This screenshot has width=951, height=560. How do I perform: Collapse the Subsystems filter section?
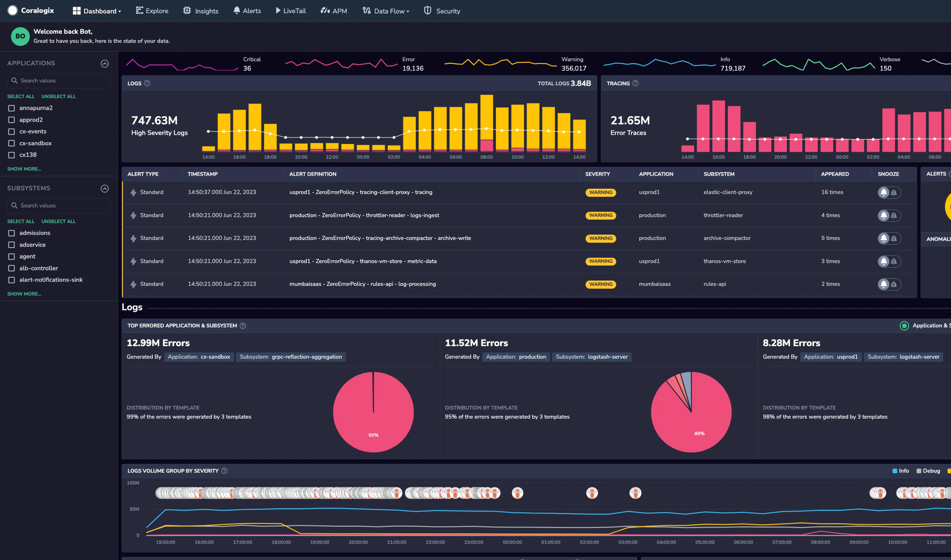click(105, 188)
